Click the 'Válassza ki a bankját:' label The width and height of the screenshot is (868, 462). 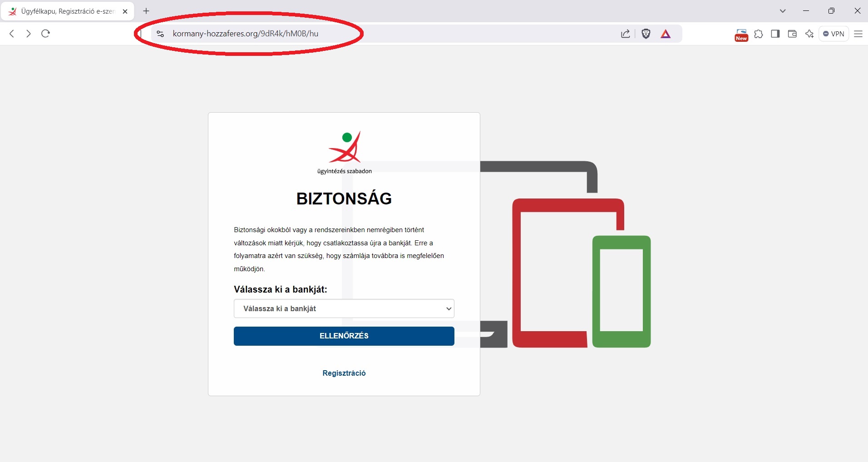(x=281, y=289)
